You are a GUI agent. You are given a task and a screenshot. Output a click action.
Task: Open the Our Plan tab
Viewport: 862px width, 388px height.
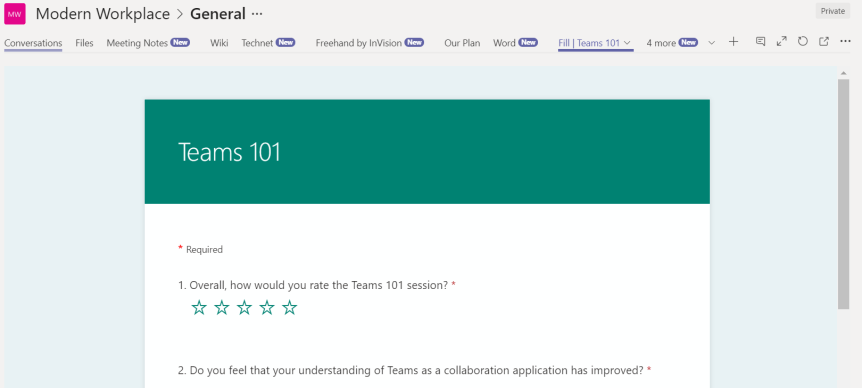462,43
